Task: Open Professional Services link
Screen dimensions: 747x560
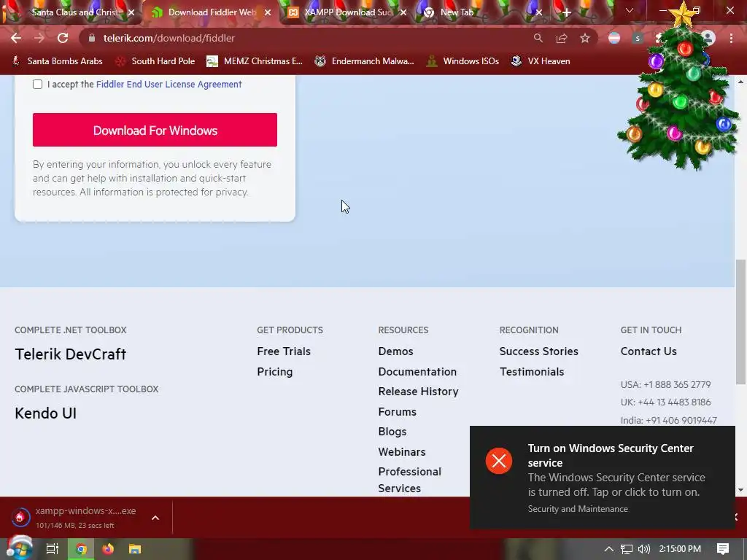Action: pos(410,480)
